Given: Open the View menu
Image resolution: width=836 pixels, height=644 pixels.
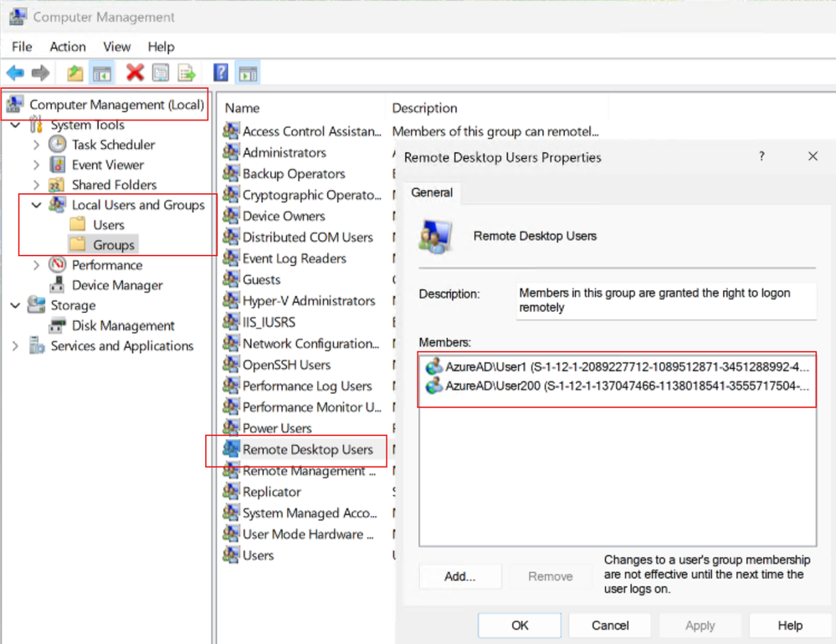Looking at the screenshot, I should 117,47.
